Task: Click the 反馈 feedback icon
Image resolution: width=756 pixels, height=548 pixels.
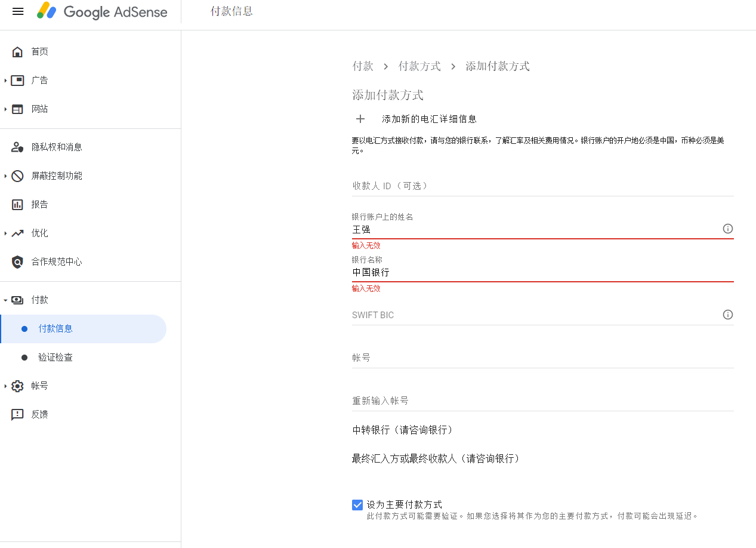Action: click(x=17, y=415)
